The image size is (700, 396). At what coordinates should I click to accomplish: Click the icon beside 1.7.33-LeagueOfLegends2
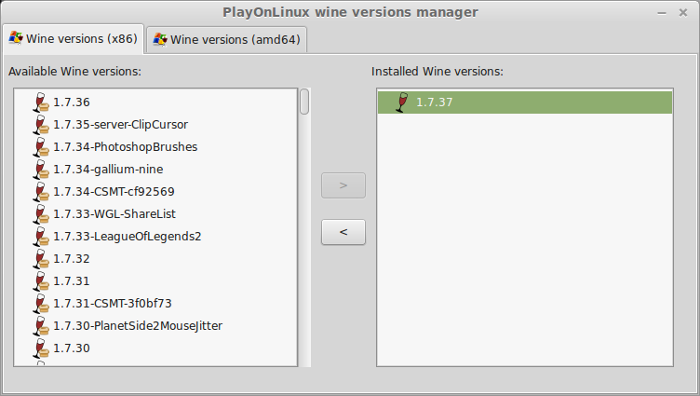[41, 236]
